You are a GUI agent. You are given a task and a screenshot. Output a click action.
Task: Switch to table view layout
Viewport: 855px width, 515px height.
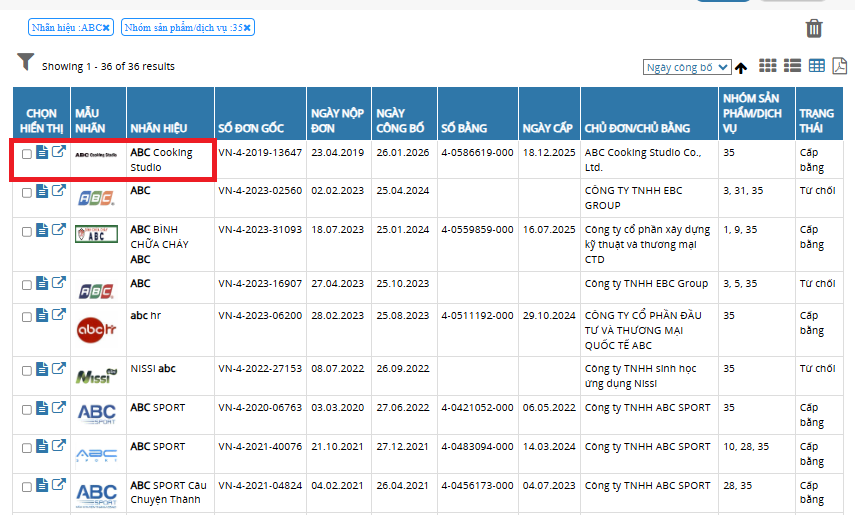point(816,66)
